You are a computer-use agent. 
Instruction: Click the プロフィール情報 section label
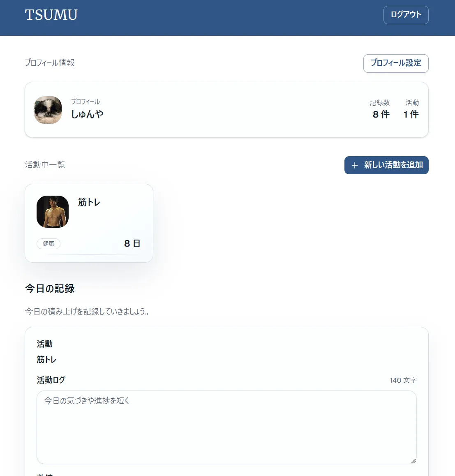50,63
